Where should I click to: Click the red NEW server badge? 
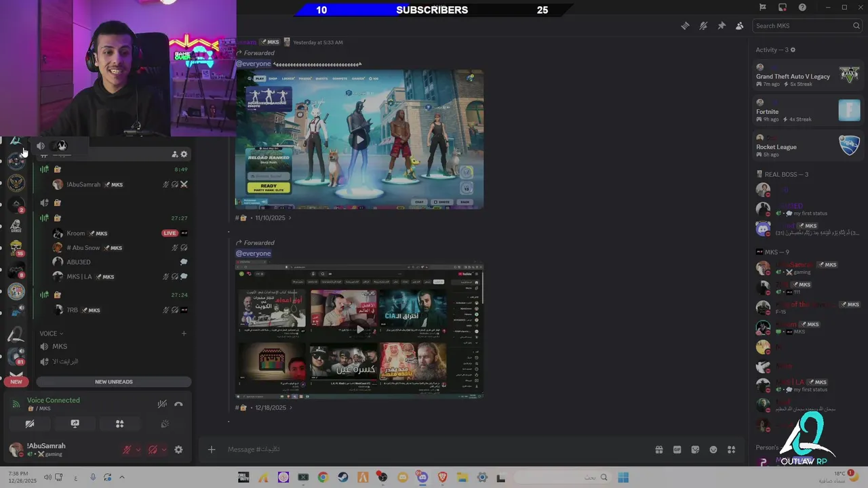pyautogui.click(x=16, y=382)
